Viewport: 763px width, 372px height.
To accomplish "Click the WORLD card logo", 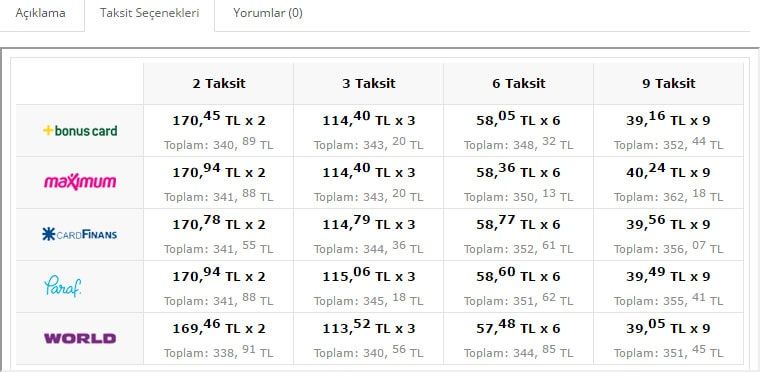I will point(80,338).
